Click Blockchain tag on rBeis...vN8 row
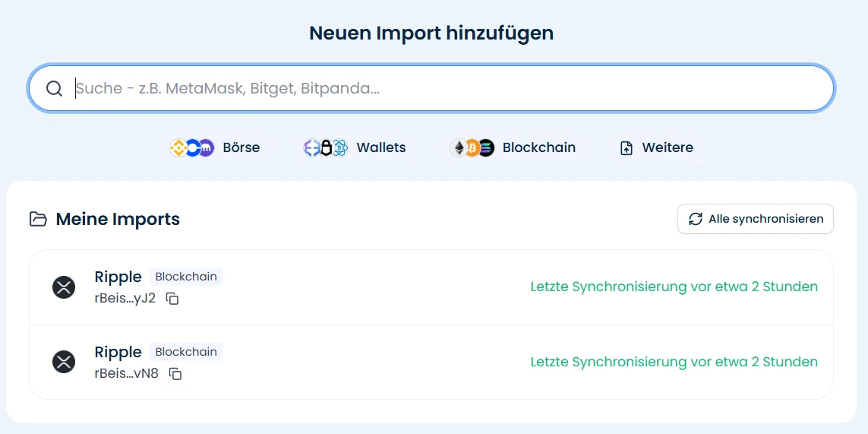 tap(186, 352)
